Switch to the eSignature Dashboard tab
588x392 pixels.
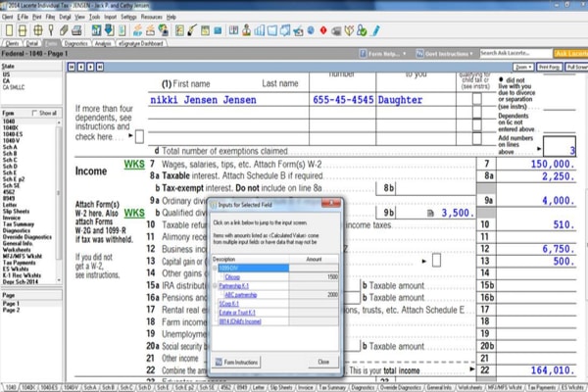pyautogui.click(x=141, y=43)
